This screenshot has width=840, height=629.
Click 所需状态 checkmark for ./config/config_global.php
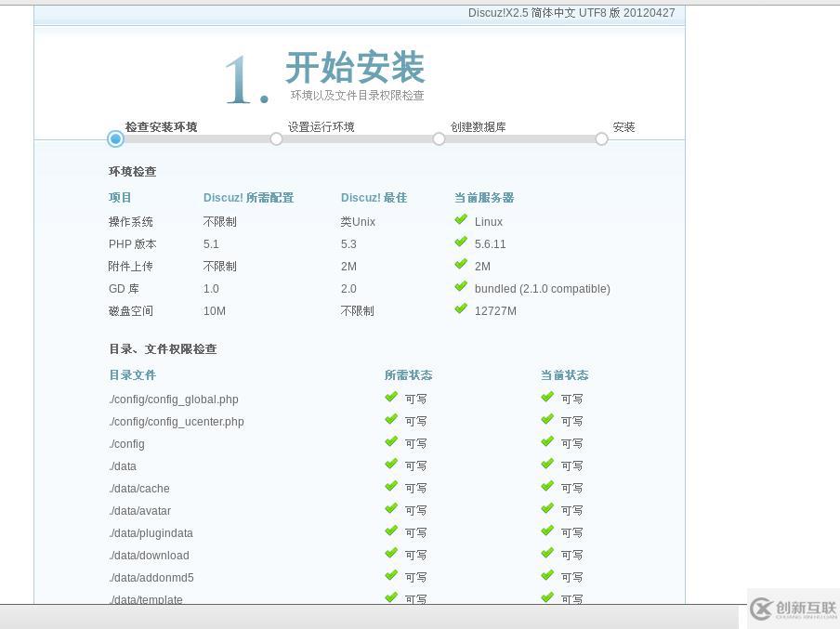coord(391,397)
